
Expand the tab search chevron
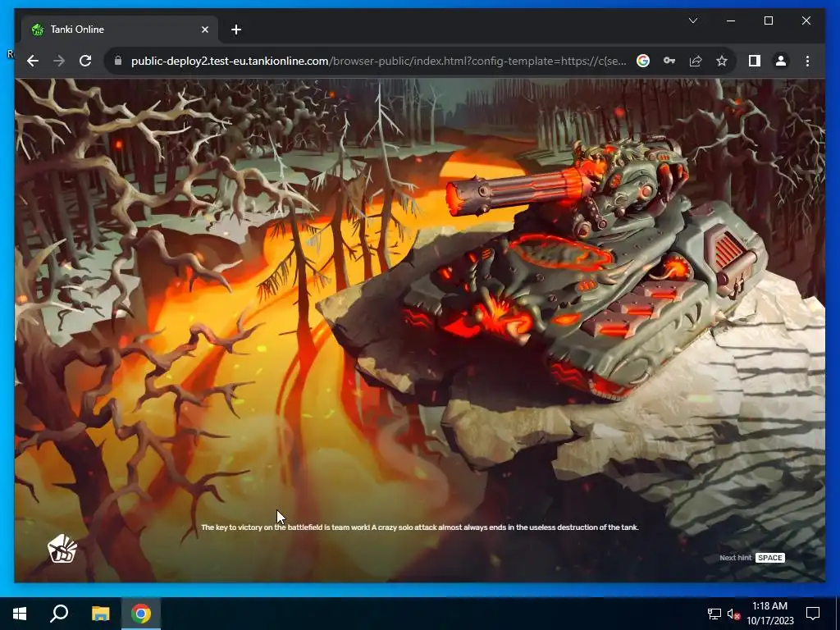click(692, 21)
